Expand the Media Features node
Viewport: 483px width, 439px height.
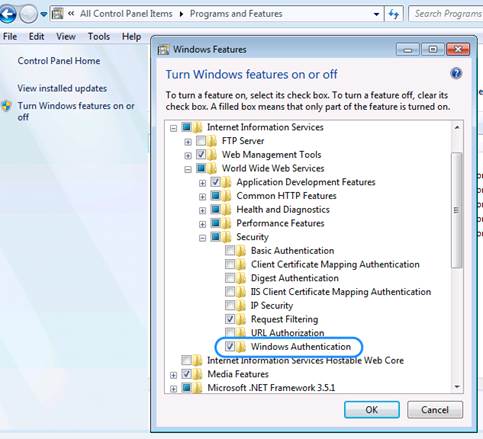(173, 375)
